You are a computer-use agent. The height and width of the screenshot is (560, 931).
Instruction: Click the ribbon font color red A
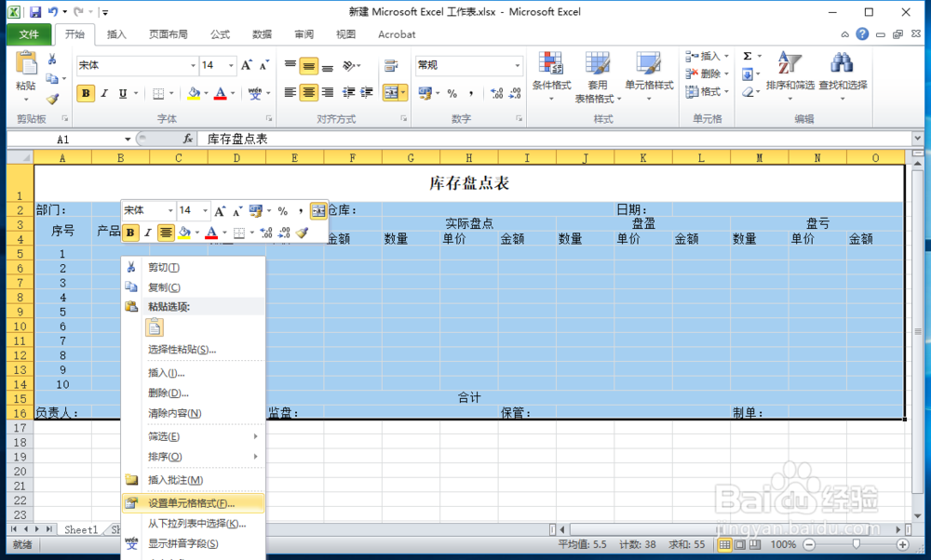(x=221, y=93)
